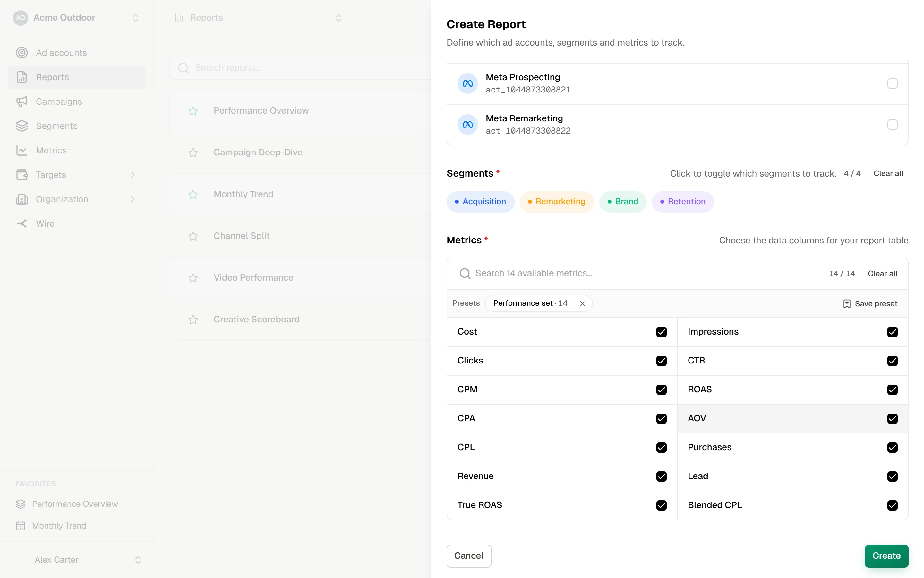Uncheck the Blended CPL metric checkbox
Viewport: 924px width, 578px height.
[x=892, y=505]
